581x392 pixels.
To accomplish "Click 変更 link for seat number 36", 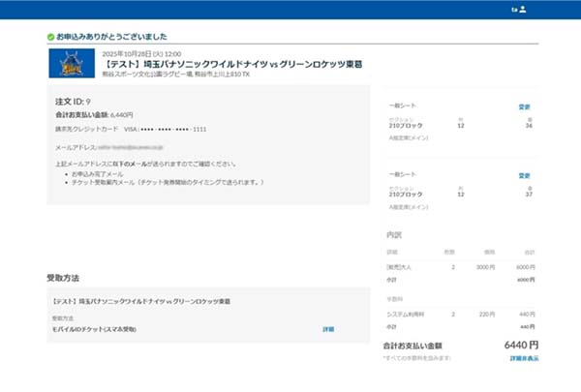I will (x=524, y=106).
